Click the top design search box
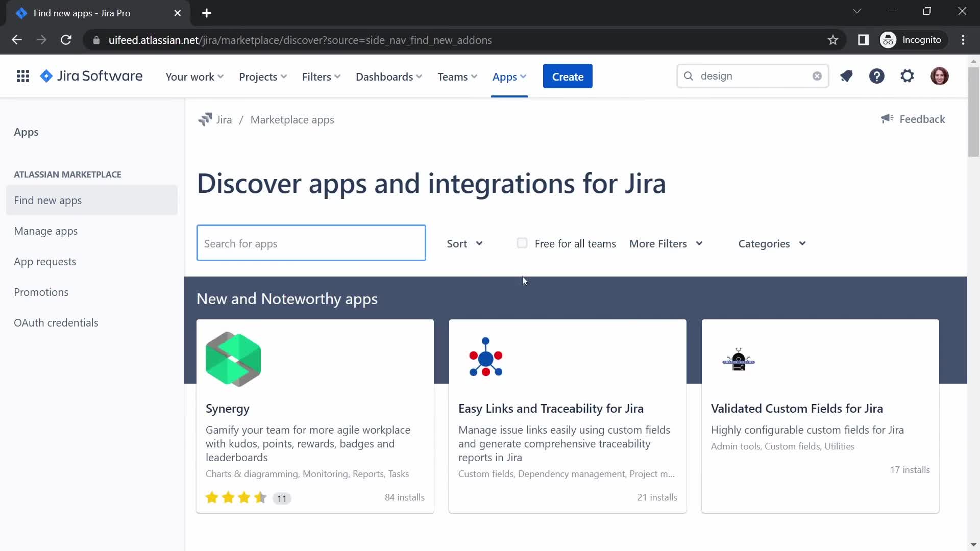 (x=753, y=76)
